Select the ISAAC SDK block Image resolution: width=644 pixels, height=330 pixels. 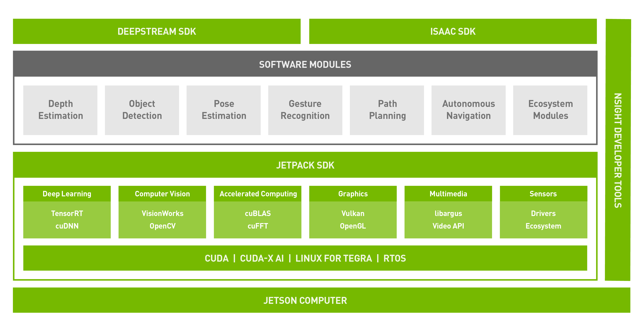pyautogui.click(x=452, y=31)
